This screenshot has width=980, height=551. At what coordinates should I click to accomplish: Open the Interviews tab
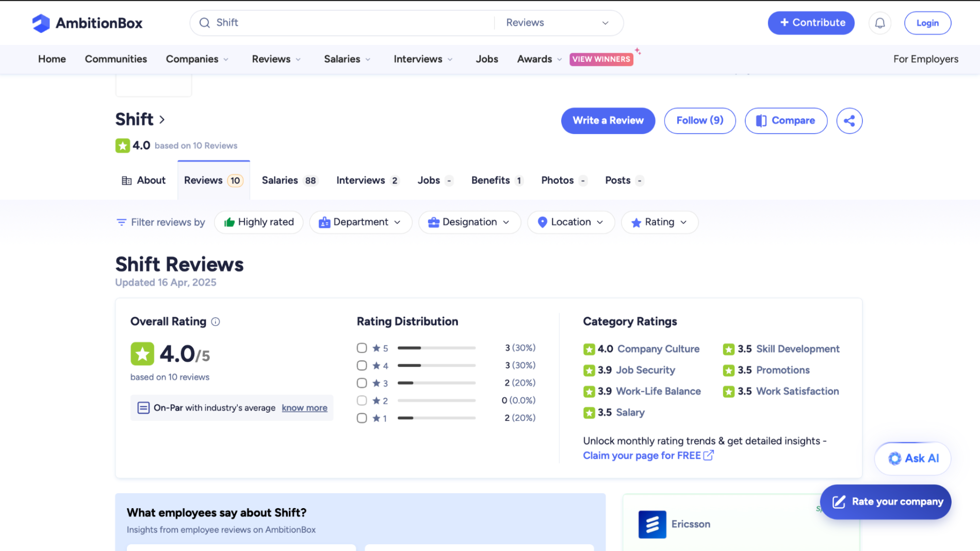367,181
